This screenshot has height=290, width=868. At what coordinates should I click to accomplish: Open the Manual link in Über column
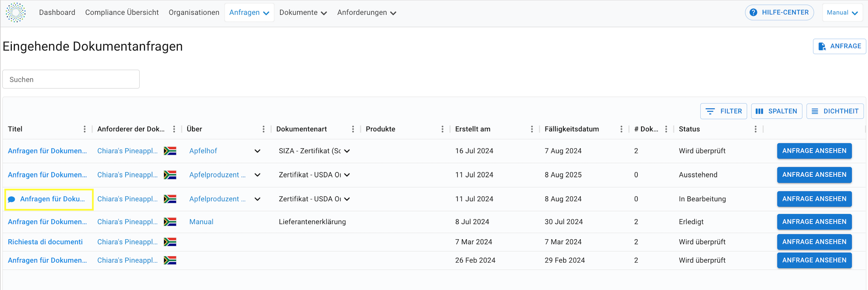point(201,222)
